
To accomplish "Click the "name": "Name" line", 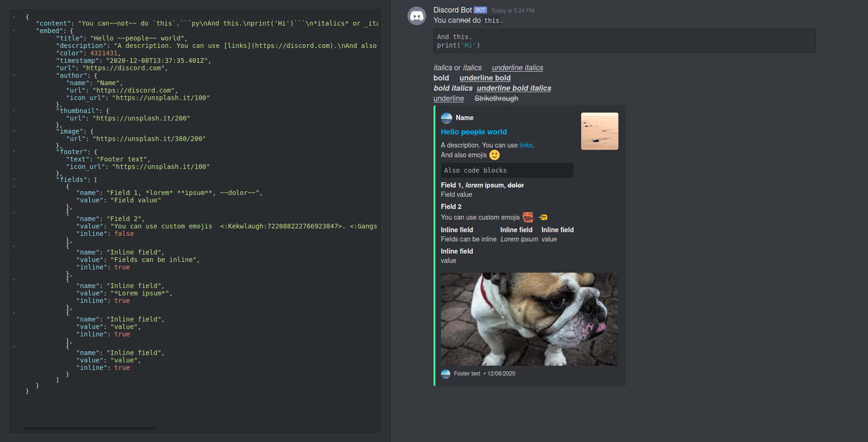I will [95, 83].
